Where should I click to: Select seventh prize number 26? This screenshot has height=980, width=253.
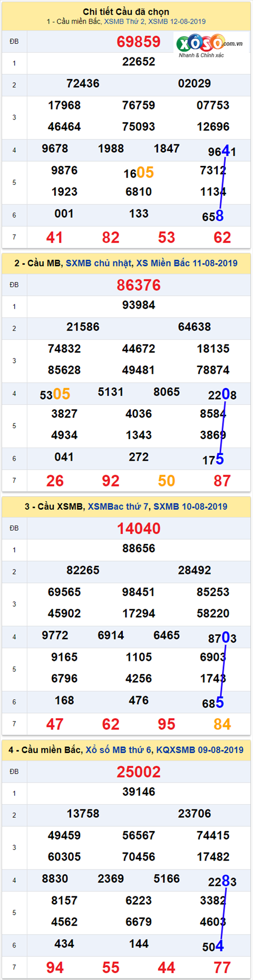coord(55,481)
